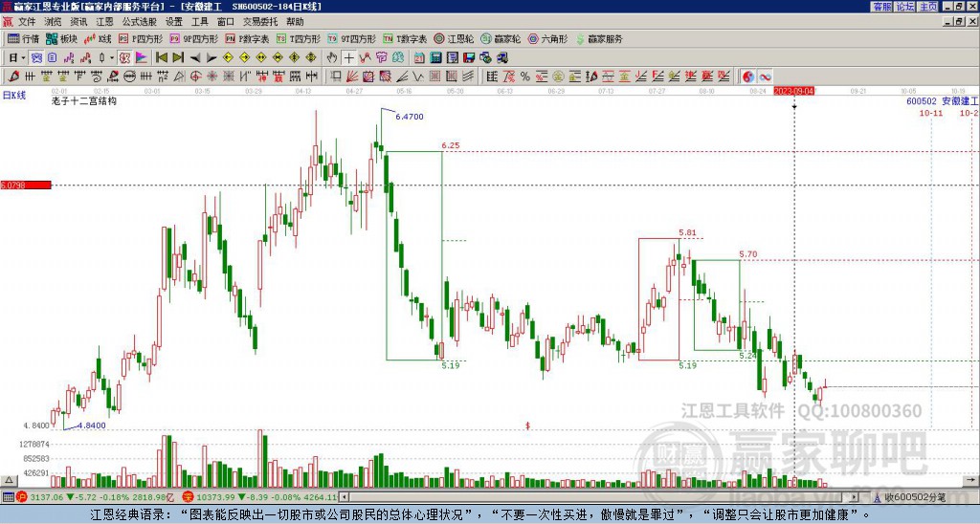
Task: Click the 4.8400 low price label
Action: coord(92,426)
